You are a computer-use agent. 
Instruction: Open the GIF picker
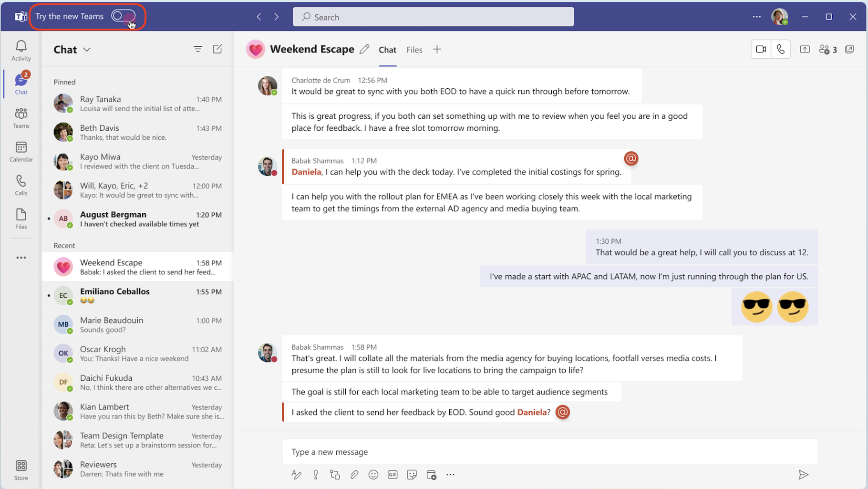click(x=393, y=475)
